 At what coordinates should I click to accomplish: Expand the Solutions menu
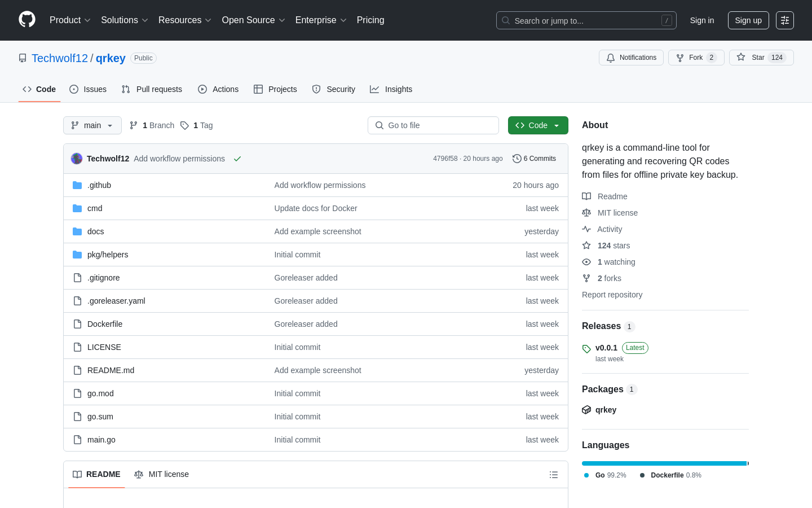[125, 20]
